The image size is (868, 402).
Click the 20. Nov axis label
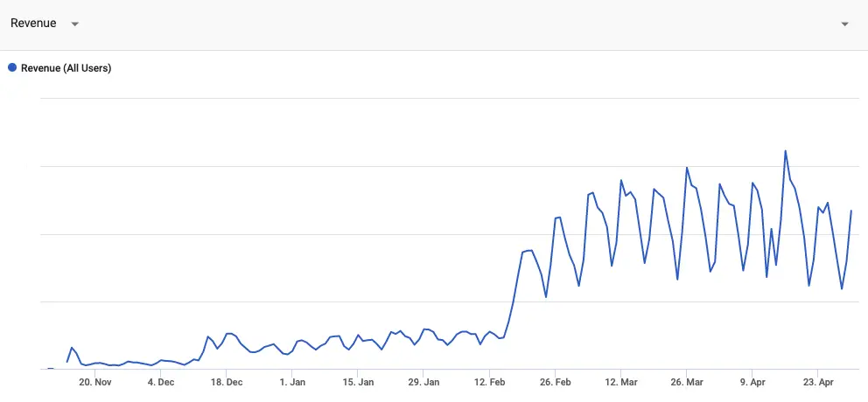pyautogui.click(x=95, y=382)
